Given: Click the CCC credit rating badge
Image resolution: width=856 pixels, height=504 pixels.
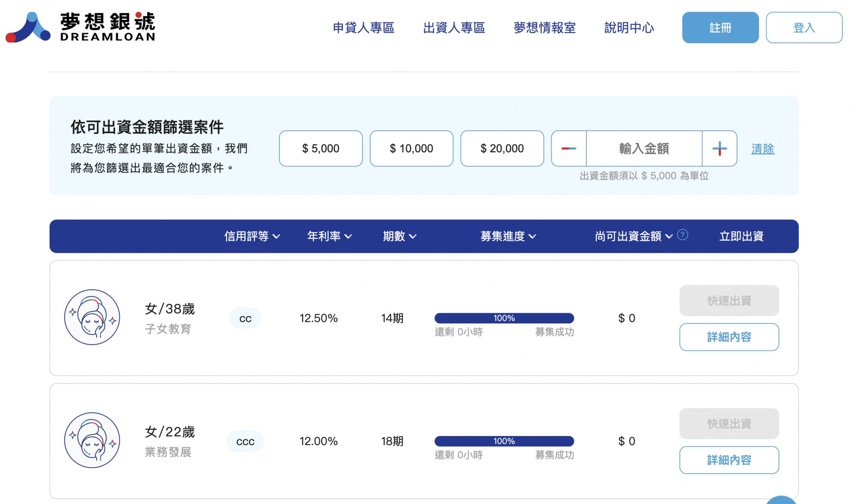Looking at the screenshot, I should click(245, 441).
